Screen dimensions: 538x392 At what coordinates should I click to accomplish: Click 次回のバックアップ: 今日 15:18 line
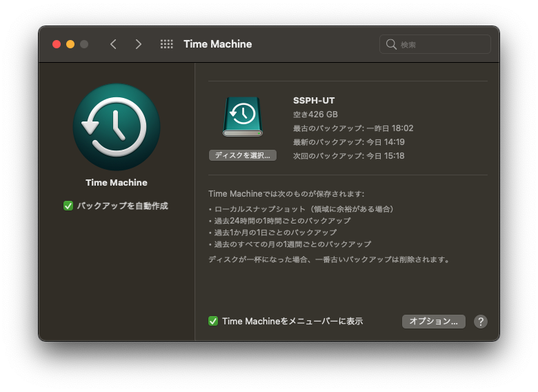(x=348, y=156)
